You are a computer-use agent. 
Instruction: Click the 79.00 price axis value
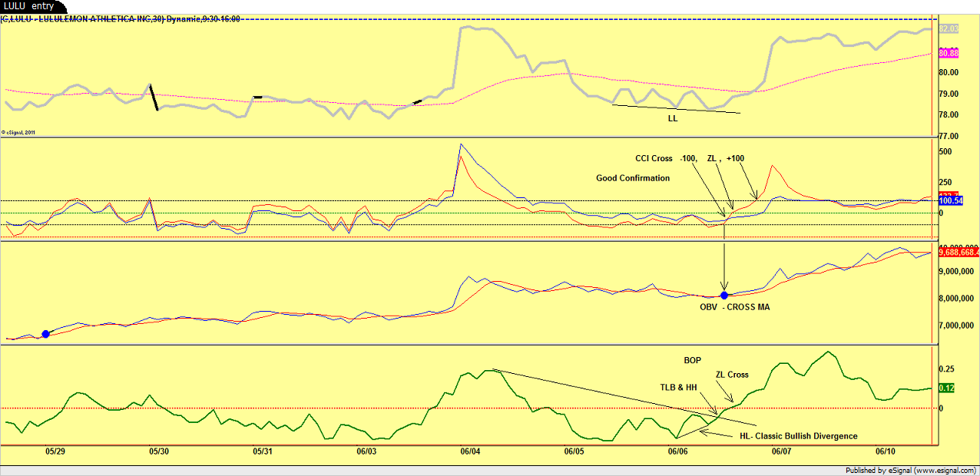coord(949,94)
